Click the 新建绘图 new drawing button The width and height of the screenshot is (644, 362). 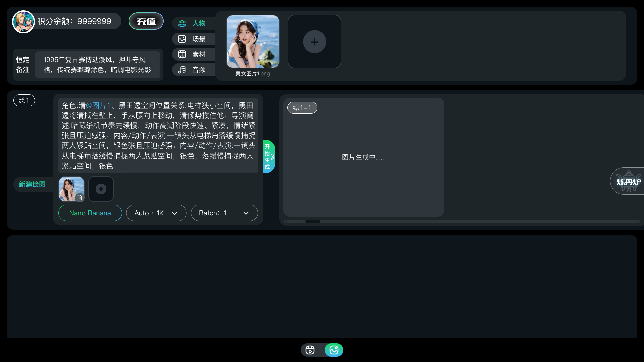[x=32, y=184]
